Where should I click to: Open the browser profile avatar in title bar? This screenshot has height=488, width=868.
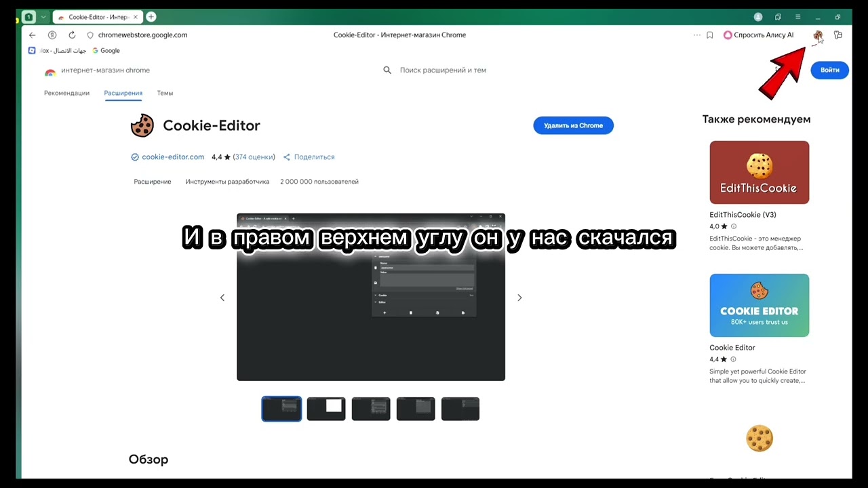click(x=758, y=17)
